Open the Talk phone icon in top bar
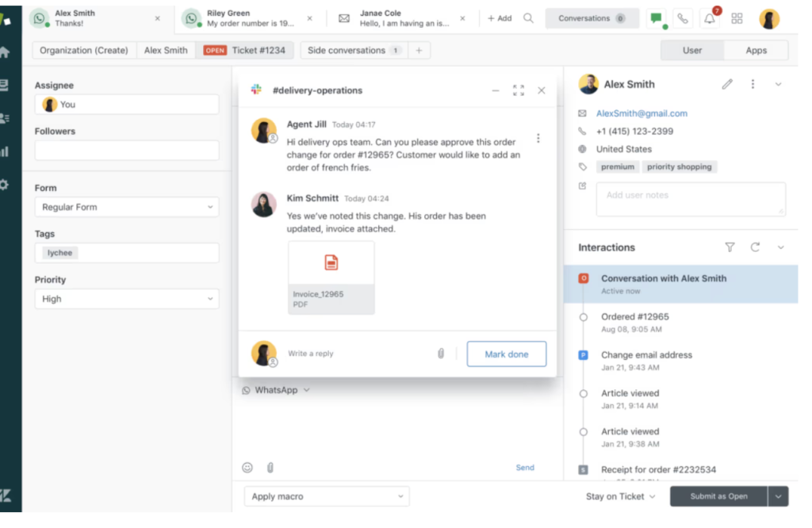 click(x=684, y=17)
